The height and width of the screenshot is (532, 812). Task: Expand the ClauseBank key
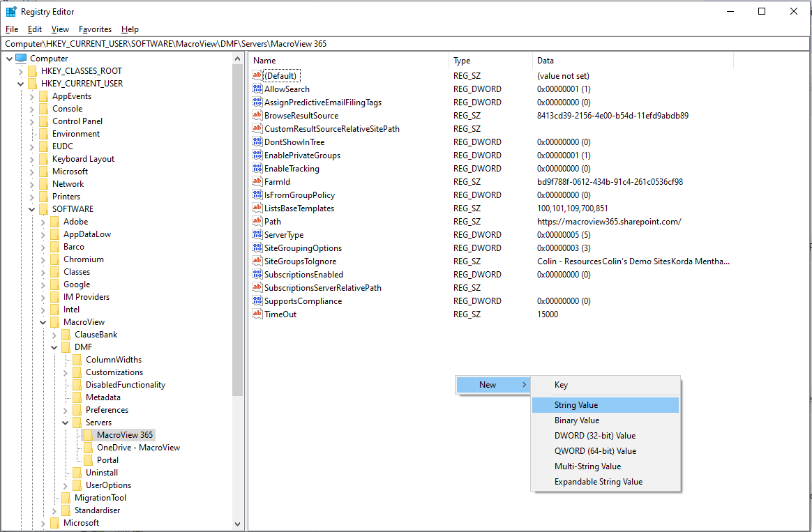pyautogui.click(x=54, y=335)
